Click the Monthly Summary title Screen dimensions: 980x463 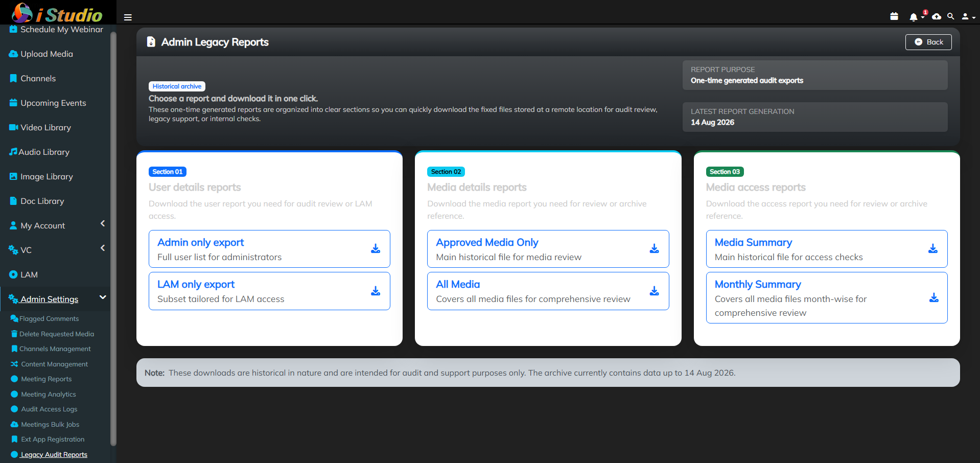(758, 284)
